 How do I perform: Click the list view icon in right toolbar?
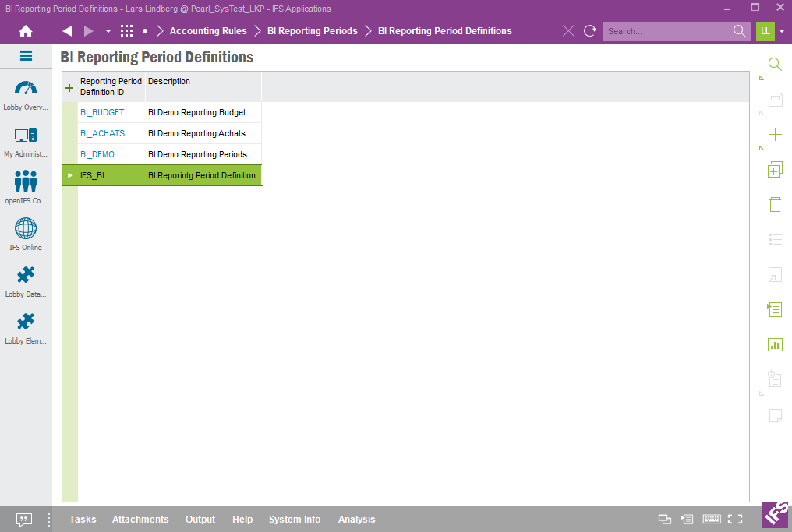pyautogui.click(x=775, y=240)
